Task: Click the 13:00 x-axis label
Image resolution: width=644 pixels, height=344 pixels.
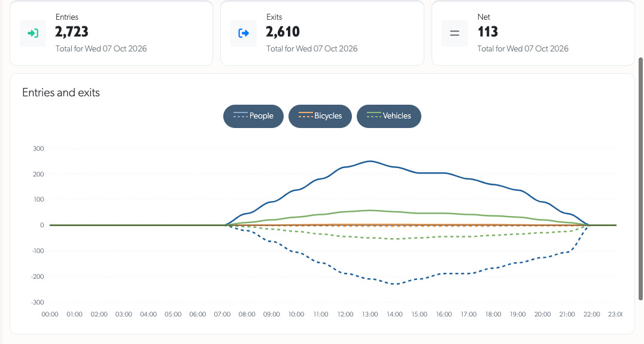Action: (x=370, y=314)
